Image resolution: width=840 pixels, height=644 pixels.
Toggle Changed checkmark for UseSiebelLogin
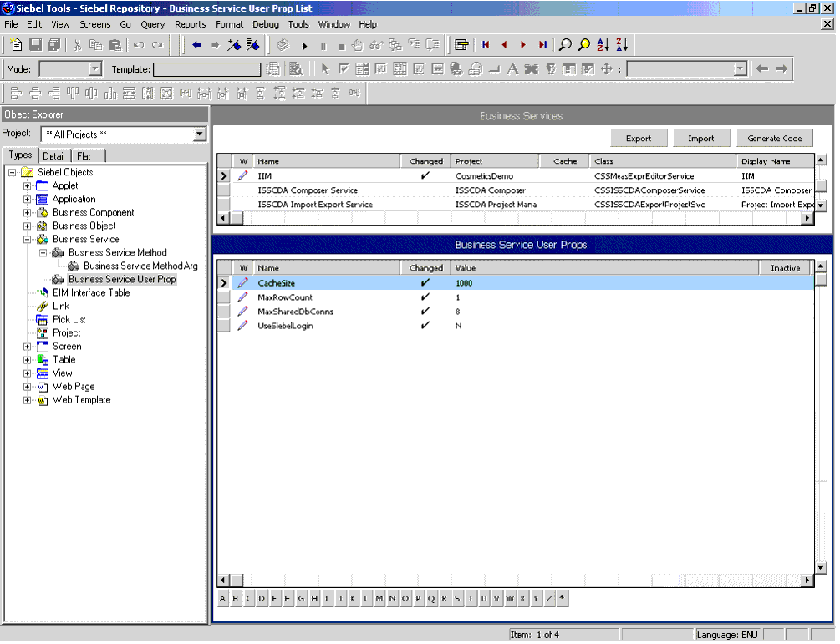click(x=425, y=326)
